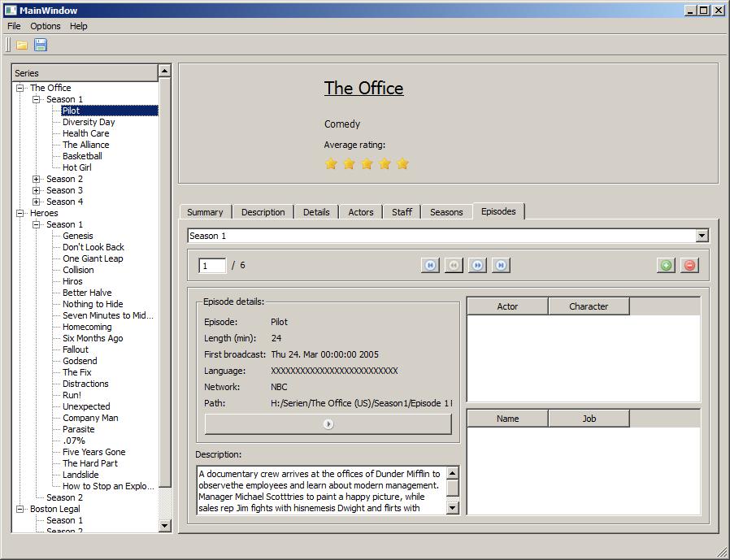The height and width of the screenshot is (560, 730).
Task: Click the play button under the episode path
Action: 328,424
